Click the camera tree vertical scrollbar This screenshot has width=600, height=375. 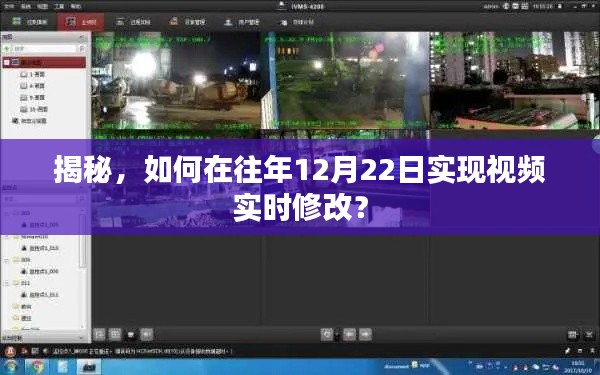tap(82, 241)
